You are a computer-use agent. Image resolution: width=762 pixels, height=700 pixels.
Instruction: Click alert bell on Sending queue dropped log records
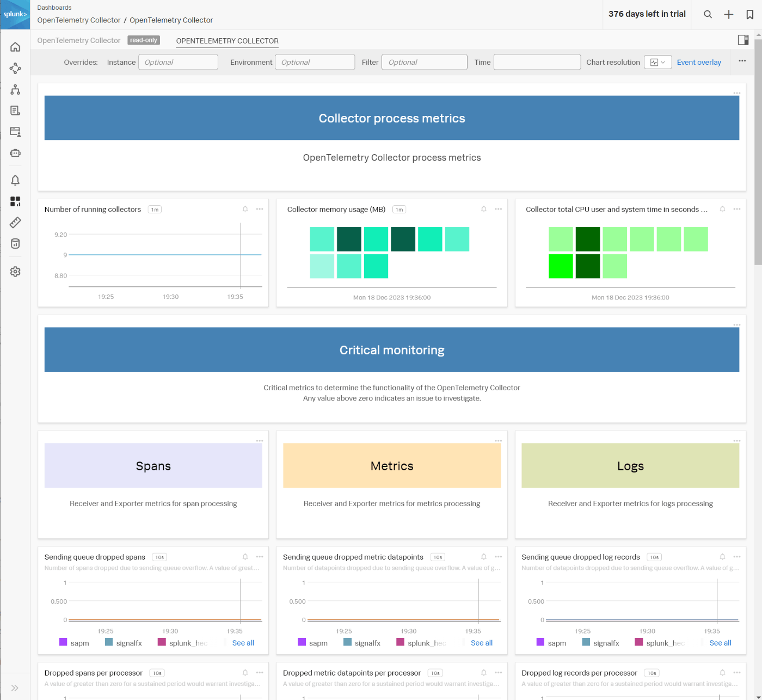click(x=722, y=557)
